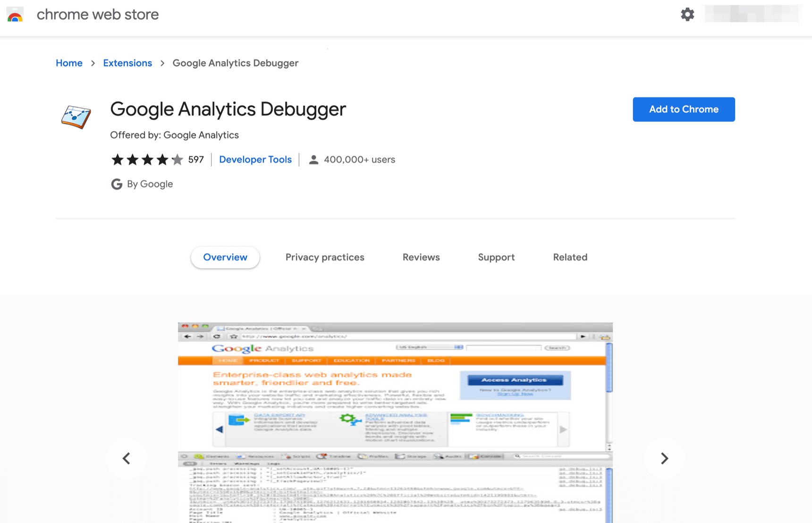Click the star rating icons

pos(147,160)
